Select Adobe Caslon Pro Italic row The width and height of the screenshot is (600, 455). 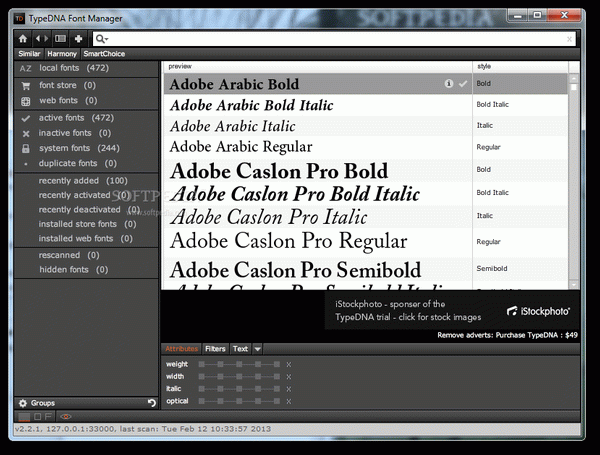[x=366, y=217]
